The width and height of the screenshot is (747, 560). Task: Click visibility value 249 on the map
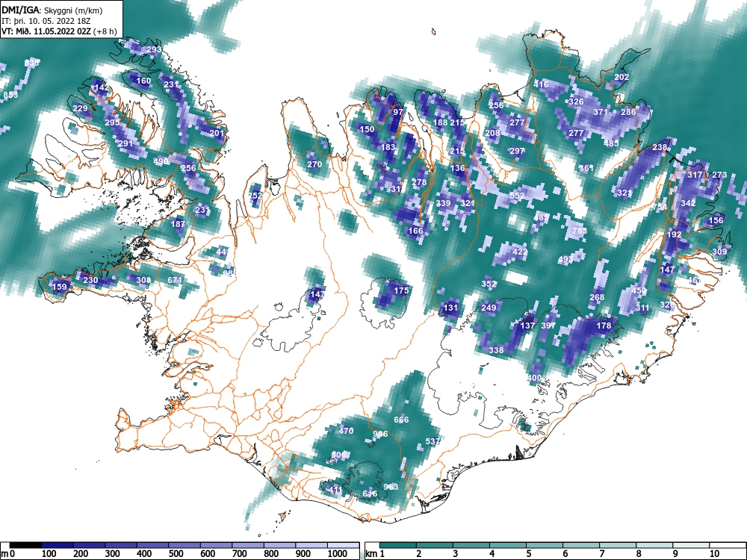[489, 308]
